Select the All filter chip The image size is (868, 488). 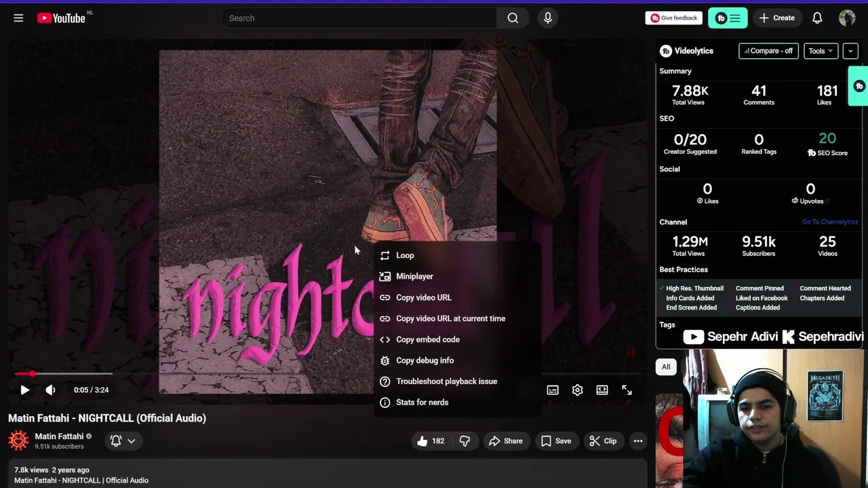[666, 367]
